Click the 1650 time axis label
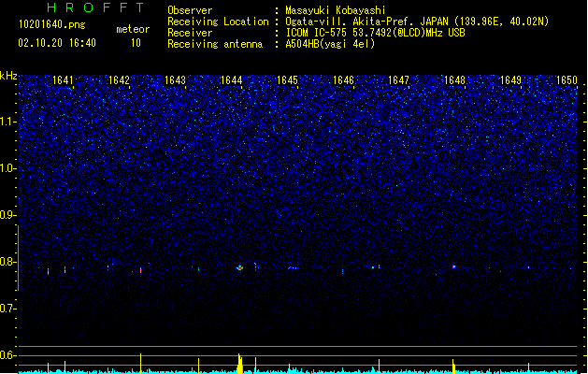 566,80
